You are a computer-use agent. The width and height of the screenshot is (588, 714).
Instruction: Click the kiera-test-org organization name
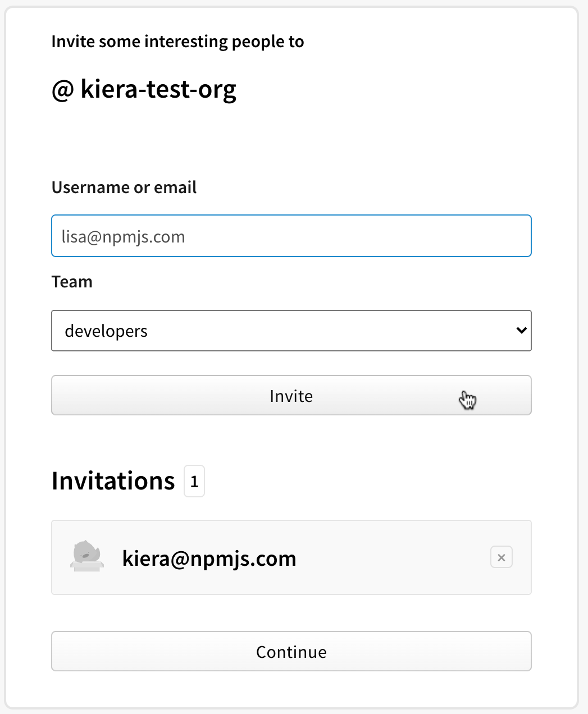tap(159, 89)
